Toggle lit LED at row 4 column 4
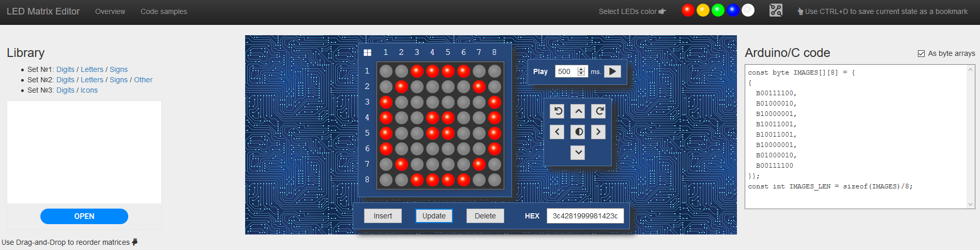This screenshot has width=980, height=250. 432,117
